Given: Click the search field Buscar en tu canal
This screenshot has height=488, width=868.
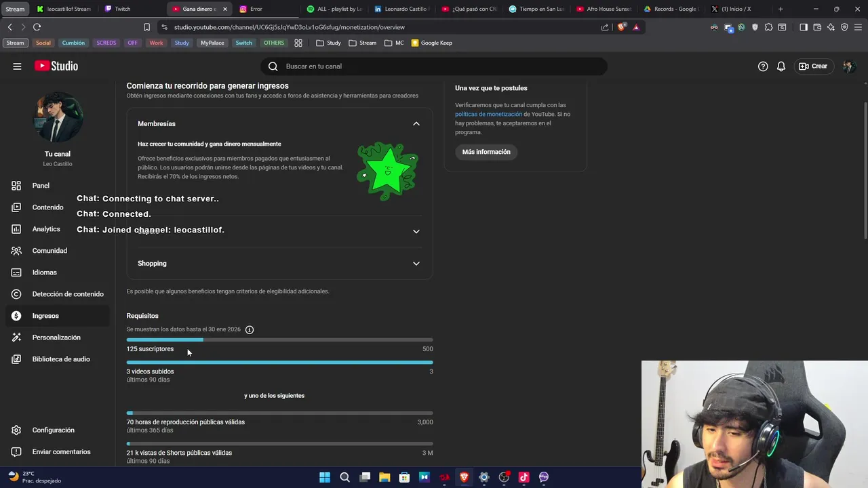Looking at the screenshot, I should coord(434,66).
